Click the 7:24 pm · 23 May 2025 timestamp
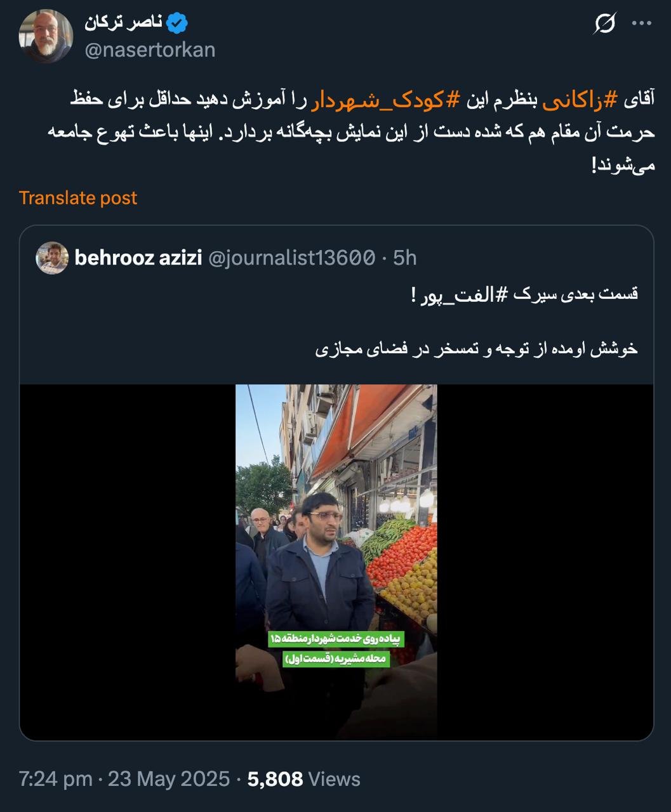 click(x=124, y=779)
